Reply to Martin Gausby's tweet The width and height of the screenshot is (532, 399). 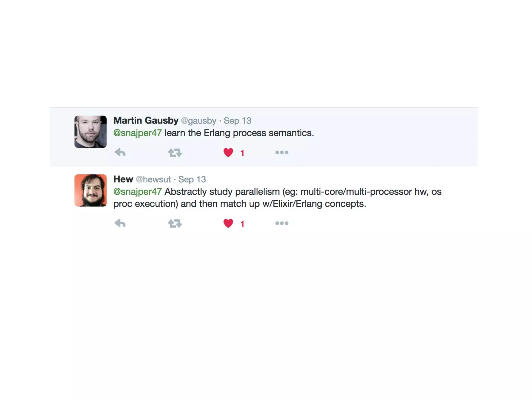pyautogui.click(x=120, y=152)
